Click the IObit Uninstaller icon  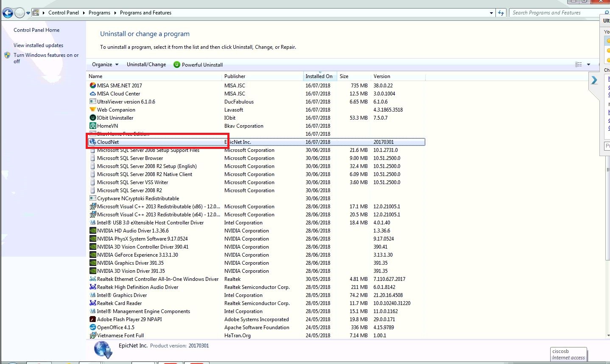point(93,118)
